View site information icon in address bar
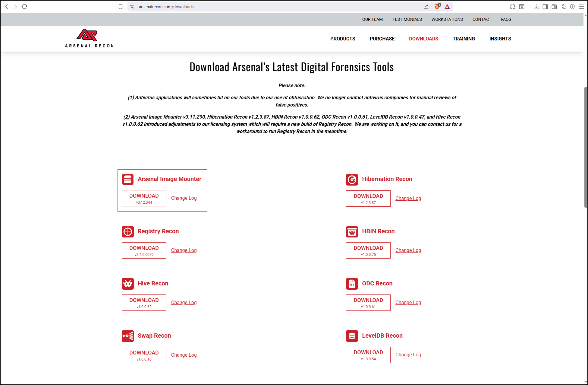Viewport: 588px width, 385px height. coord(132,7)
